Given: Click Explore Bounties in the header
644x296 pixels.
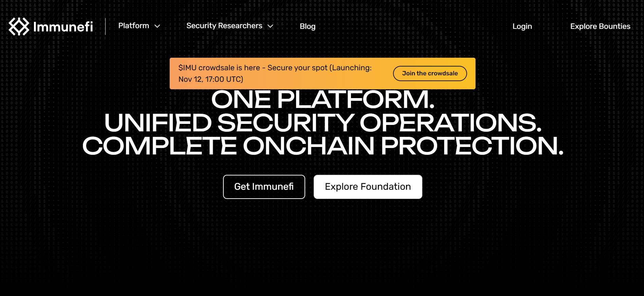Looking at the screenshot, I should [x=600, y=26].
